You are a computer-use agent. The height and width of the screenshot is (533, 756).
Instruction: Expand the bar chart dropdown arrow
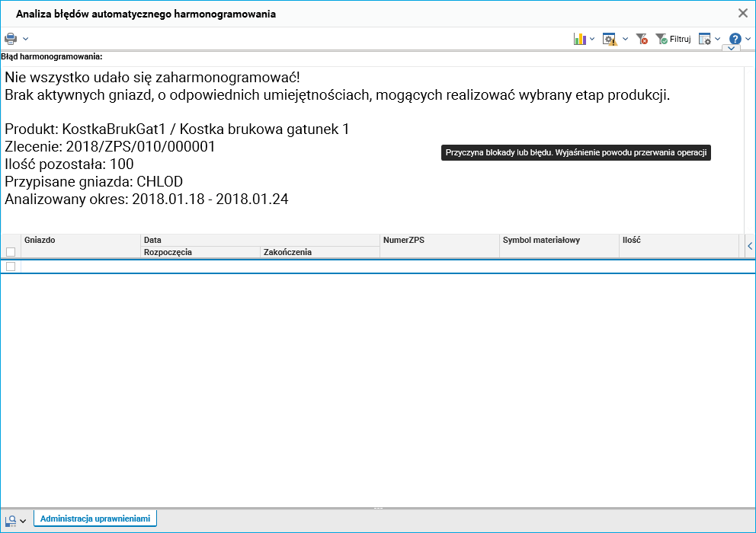click(x=592, y=39)
